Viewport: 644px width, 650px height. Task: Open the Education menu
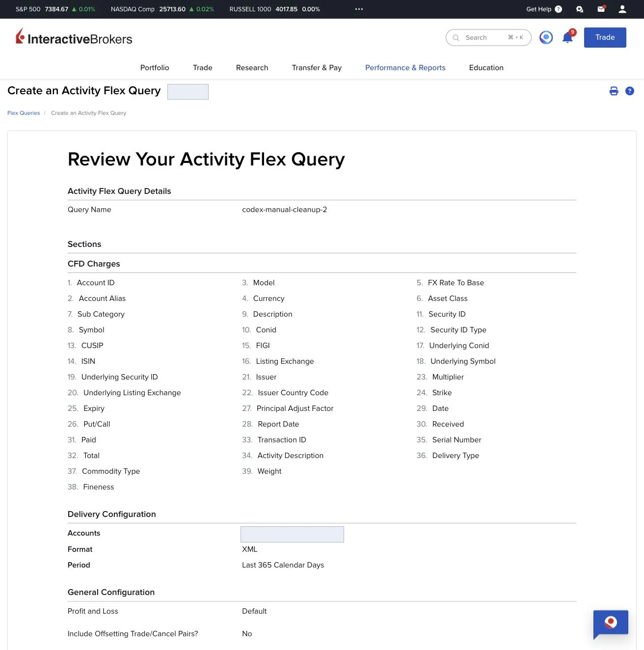tap(486, 68)
